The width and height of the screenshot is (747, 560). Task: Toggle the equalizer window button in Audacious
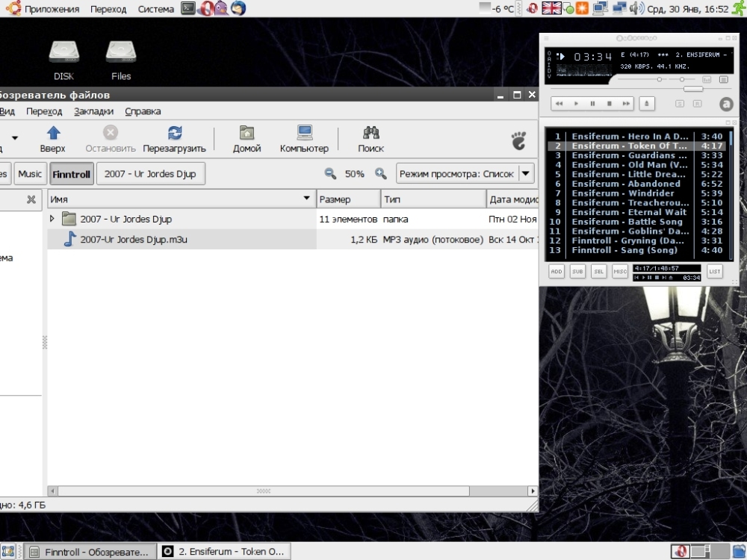click(707, 80)
